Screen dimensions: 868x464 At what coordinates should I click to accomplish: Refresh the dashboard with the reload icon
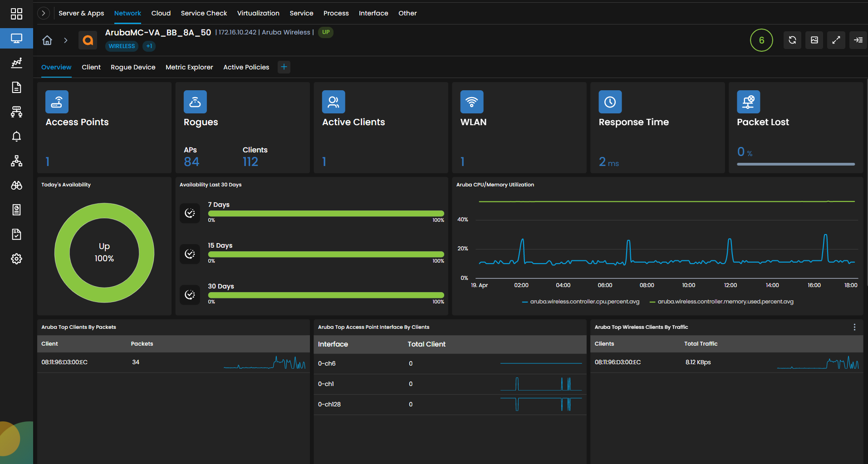click(792, 40)
